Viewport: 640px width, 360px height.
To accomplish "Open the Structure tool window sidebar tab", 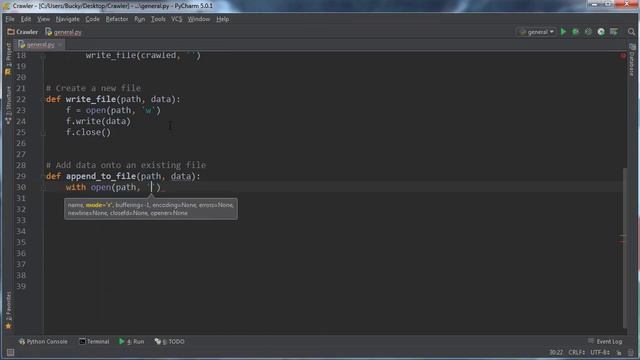I will 8,105.
